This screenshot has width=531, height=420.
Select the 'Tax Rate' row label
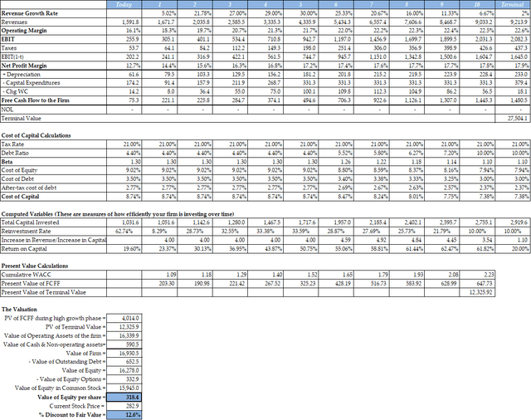point(12,144)
